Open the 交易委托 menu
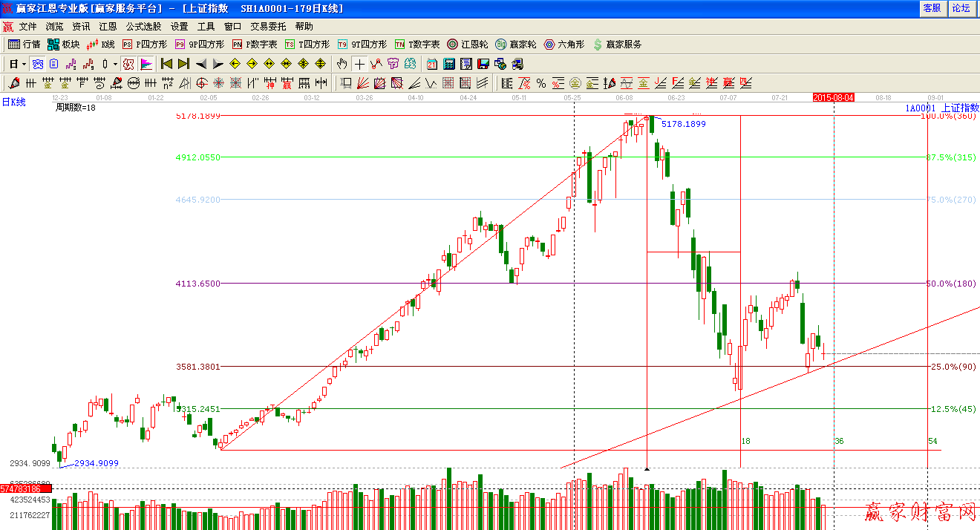This screenshot has width=980, height=530. pos(268,26)
